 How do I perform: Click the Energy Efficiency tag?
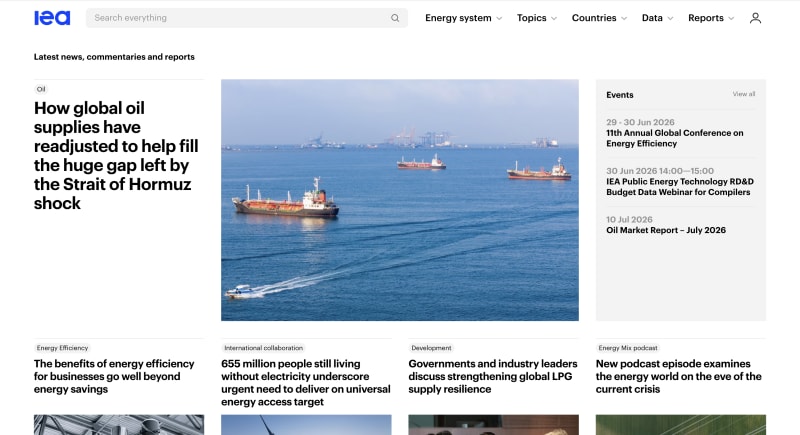click(x=62, y=348)
